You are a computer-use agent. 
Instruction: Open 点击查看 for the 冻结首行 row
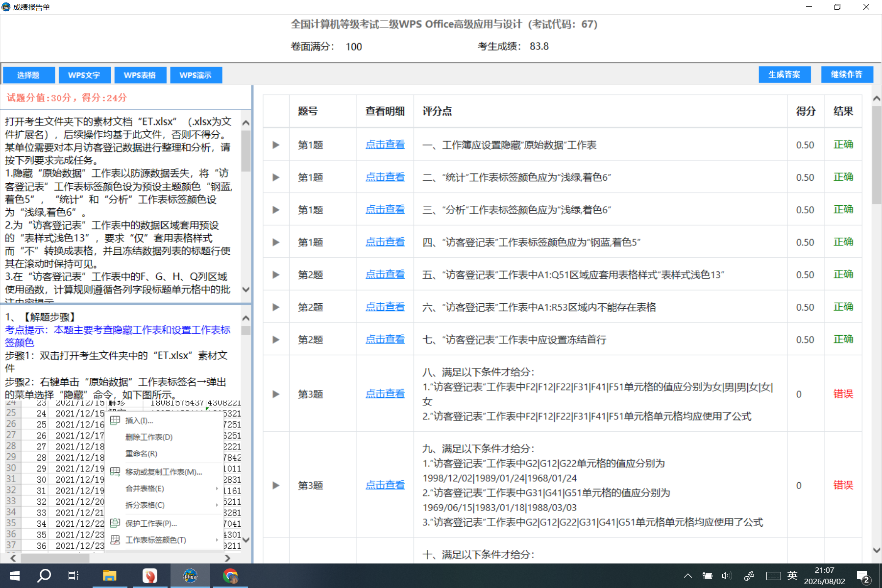(x=385, y=339)
